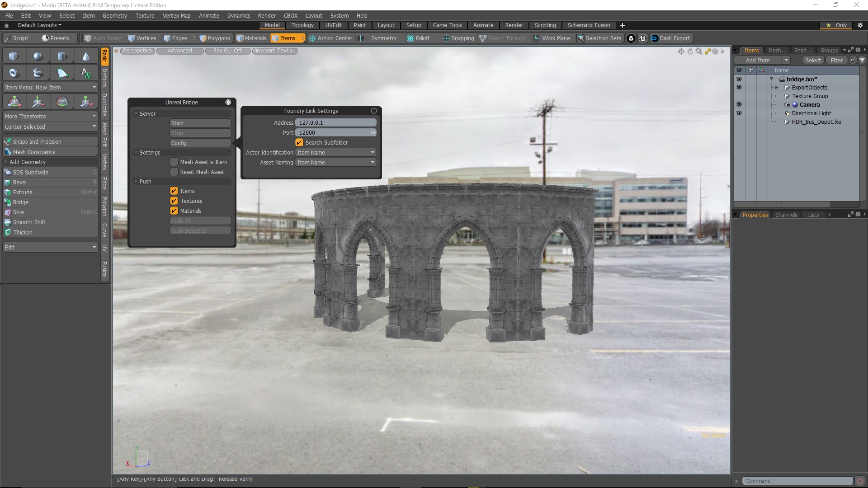
Task: Open the Geometry menu
Action: [x=114, y=15]
